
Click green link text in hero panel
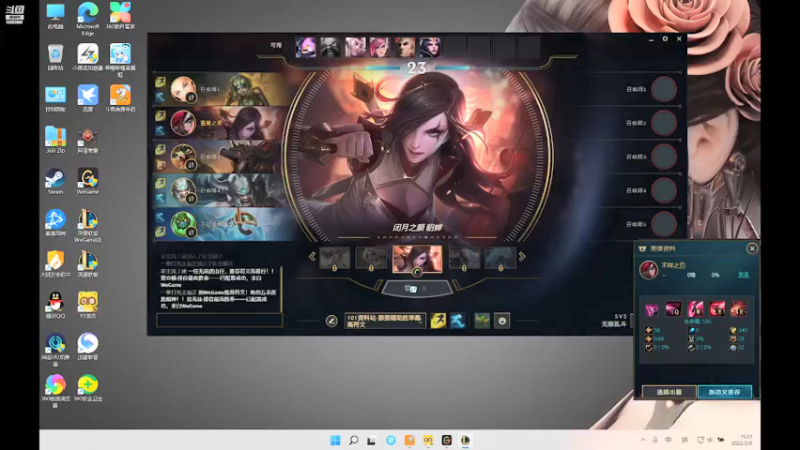[744, 275]
